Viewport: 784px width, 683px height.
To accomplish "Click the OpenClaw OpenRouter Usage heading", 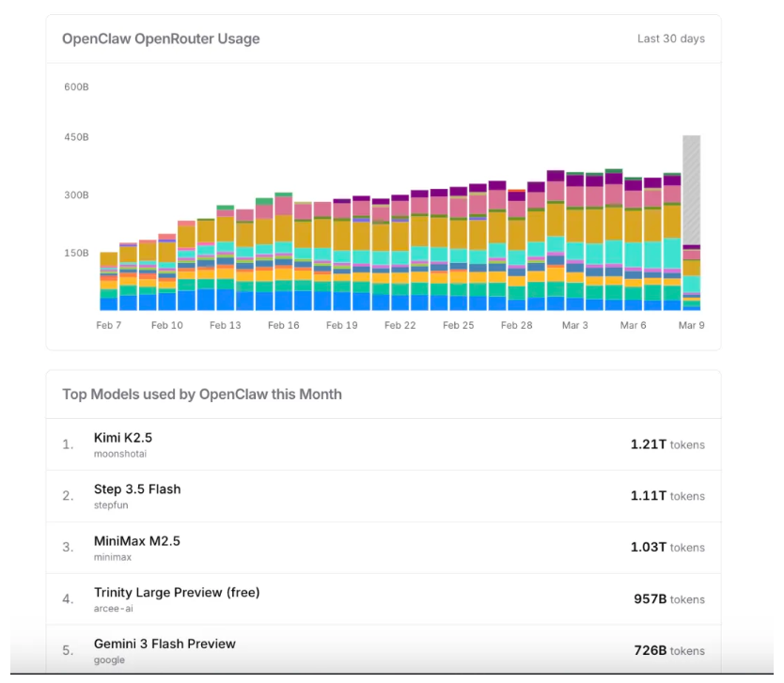I will pyautogui.click(x=161, y=39).
